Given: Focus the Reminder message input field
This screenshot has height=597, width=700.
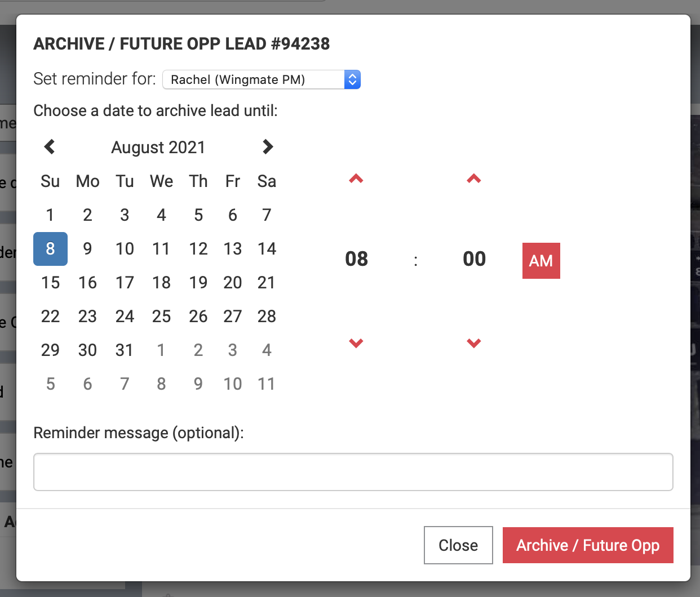Looking at the screenshot, I should pyautogui.click(x=353, y=472).
